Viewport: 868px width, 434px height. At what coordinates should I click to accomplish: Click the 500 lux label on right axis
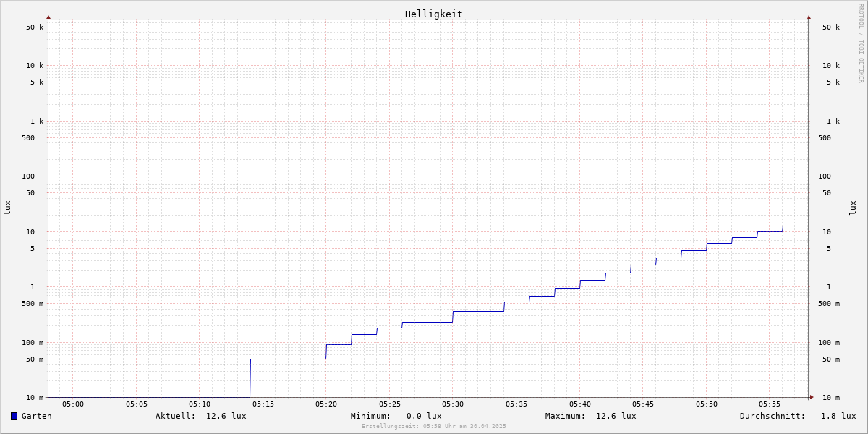[825, 138]
